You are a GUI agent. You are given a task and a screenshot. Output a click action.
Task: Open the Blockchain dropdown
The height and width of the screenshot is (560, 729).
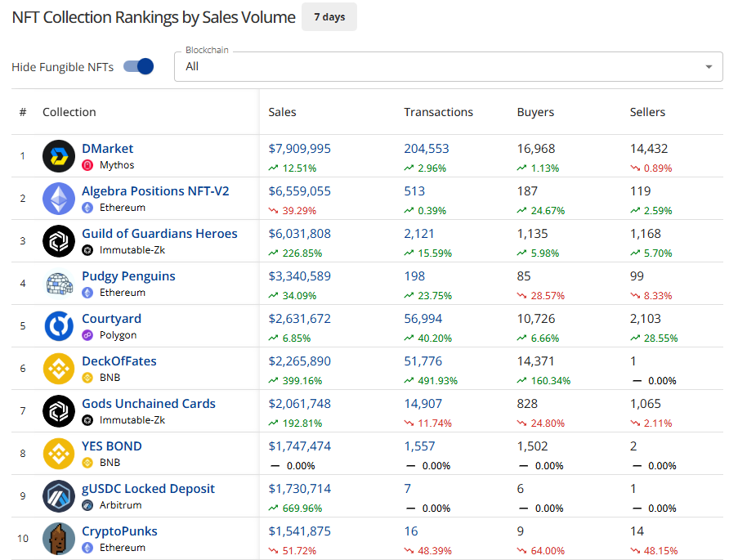[x=441, y=67]
